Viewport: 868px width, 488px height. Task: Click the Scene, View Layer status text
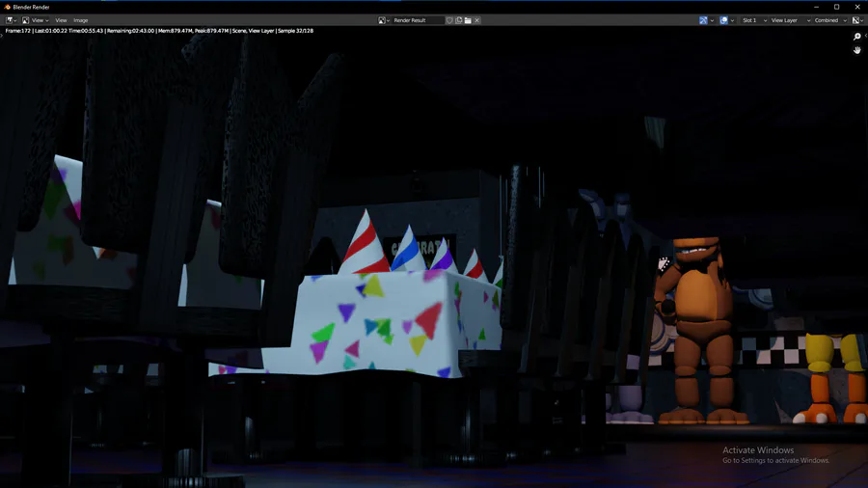[253, 31]
